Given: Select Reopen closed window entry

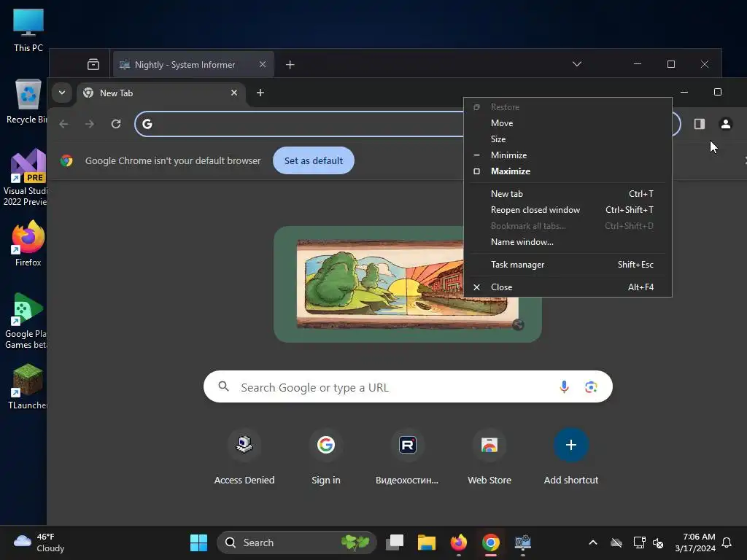Looking at the screenshot, I should coord(568,210).
